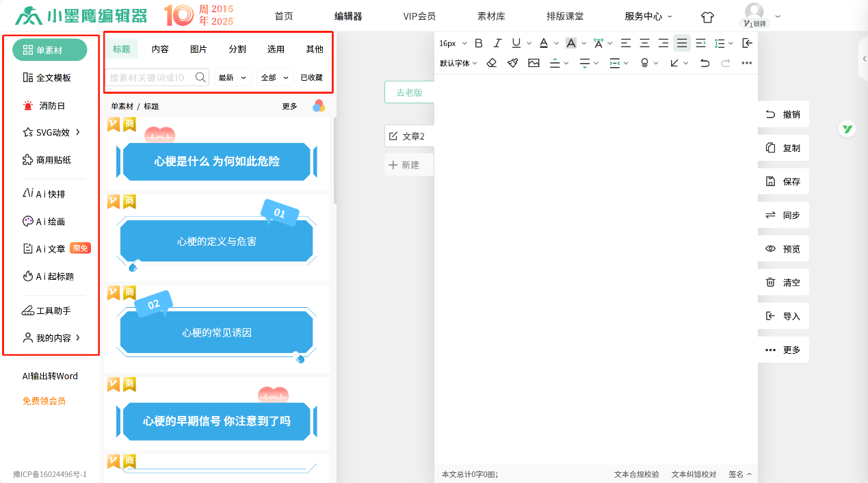Switch to the 图片 material tab

[198, 49]
